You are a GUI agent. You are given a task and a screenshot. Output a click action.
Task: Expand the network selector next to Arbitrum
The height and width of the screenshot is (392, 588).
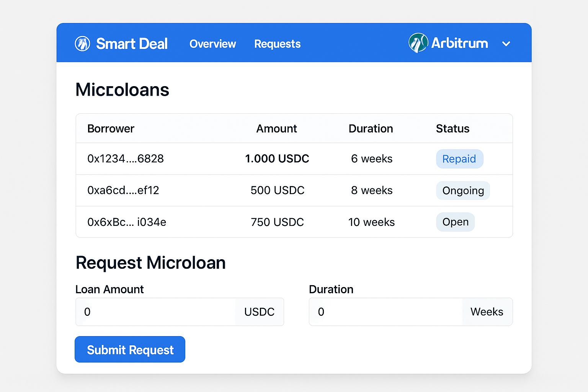click(506, 44)
